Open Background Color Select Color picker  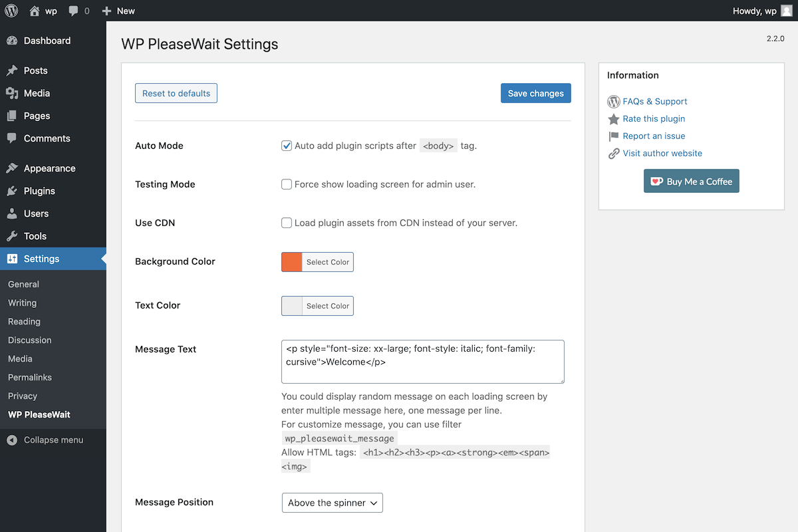[x=327, y=262]
